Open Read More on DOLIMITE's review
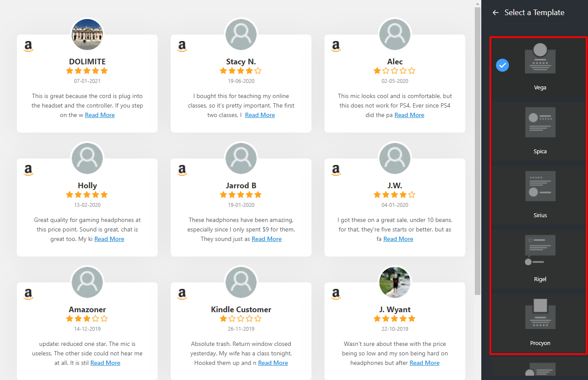The image size is (588, 380). coord(100,115)
